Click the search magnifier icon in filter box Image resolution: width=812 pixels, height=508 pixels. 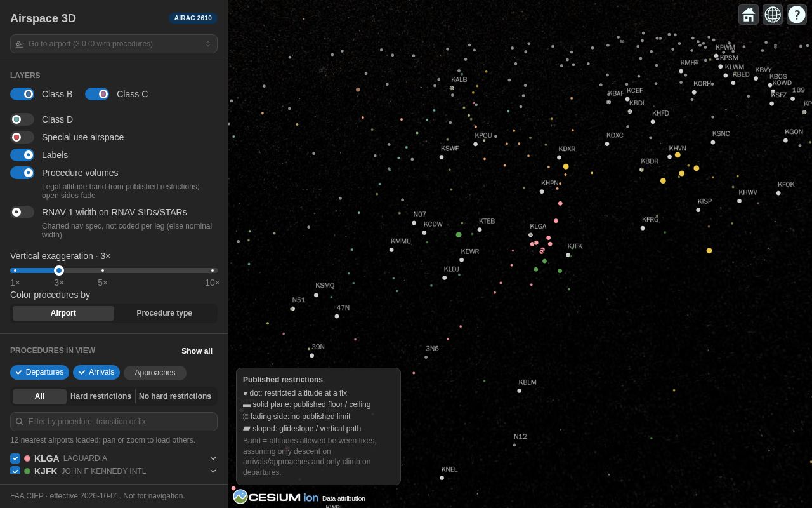[20, 422]
